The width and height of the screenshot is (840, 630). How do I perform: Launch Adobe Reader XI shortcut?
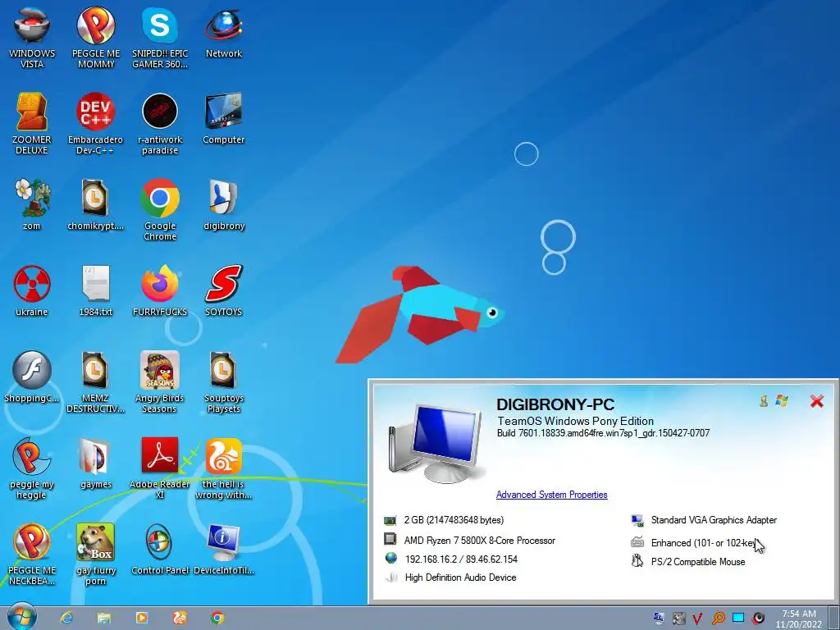coord(160,468)
